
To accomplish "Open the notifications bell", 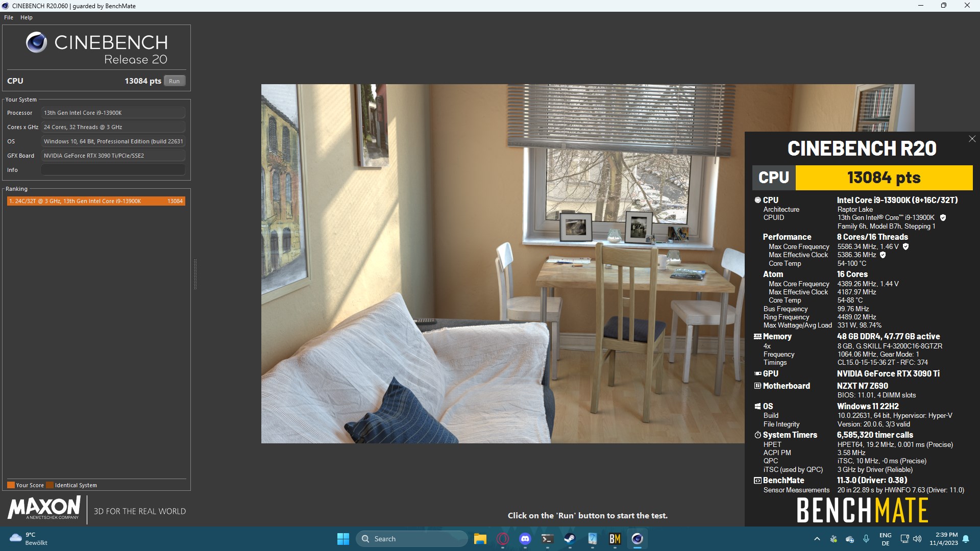I will [x=966, y=539].
